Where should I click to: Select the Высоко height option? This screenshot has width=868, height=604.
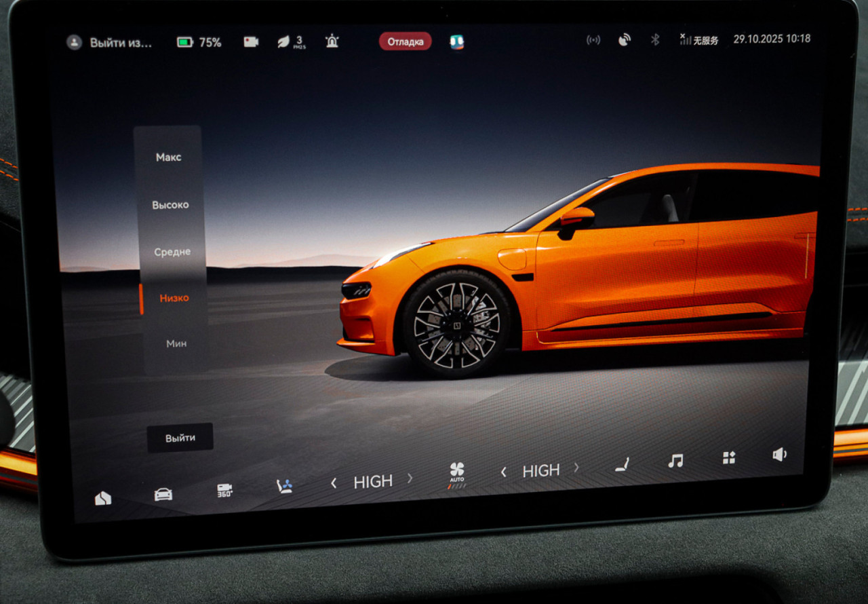click(170, 205)
